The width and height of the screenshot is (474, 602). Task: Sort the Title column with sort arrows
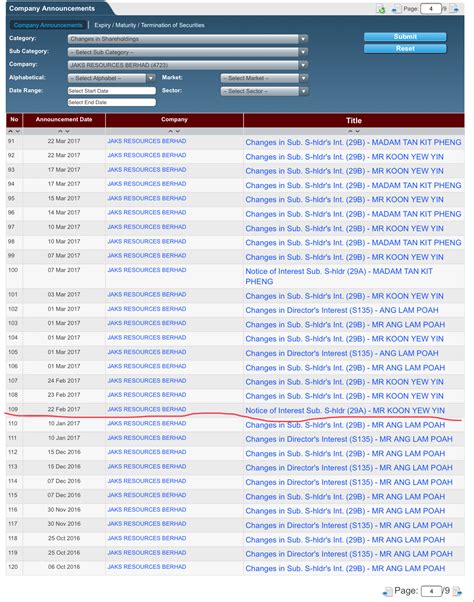(x=353, y=131)
